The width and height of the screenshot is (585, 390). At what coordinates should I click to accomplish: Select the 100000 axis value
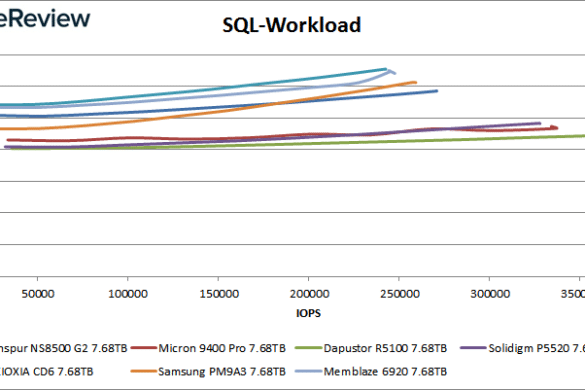(x=128, y=294)
